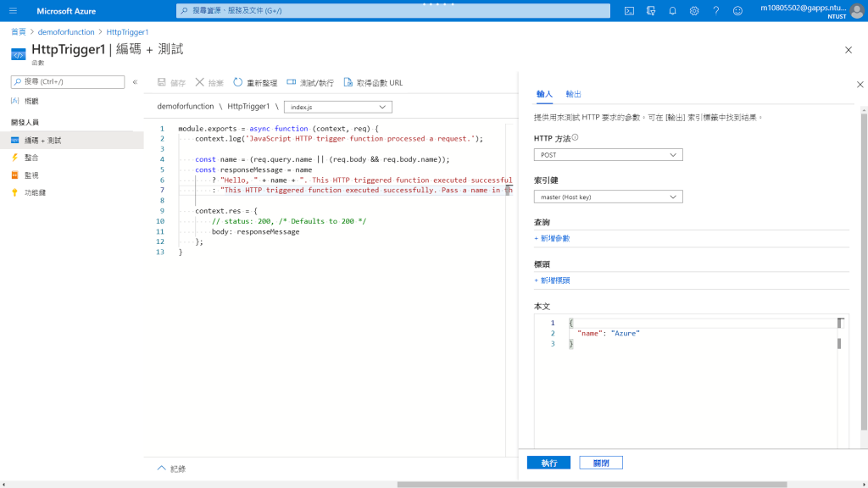The height and width of the screenshot is (488, 868).
Task: Switch to the 輸入 input tab
Action: point(544,94)
